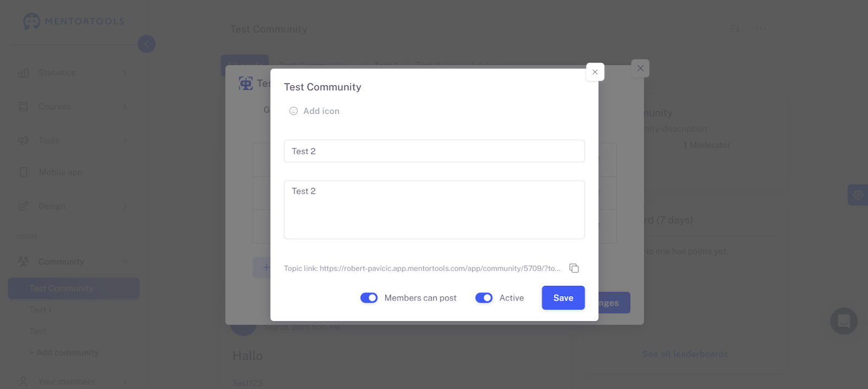Click the topic name field containing Test 2

[434, 151]
